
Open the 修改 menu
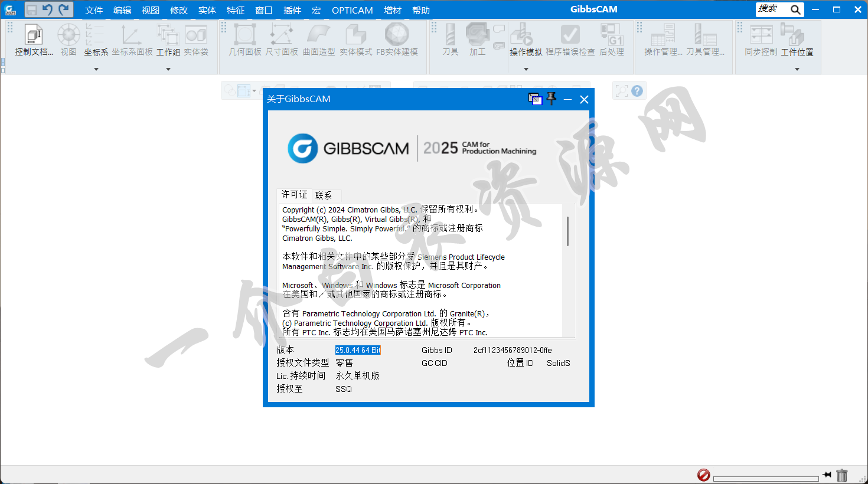(x=179, y=10)
